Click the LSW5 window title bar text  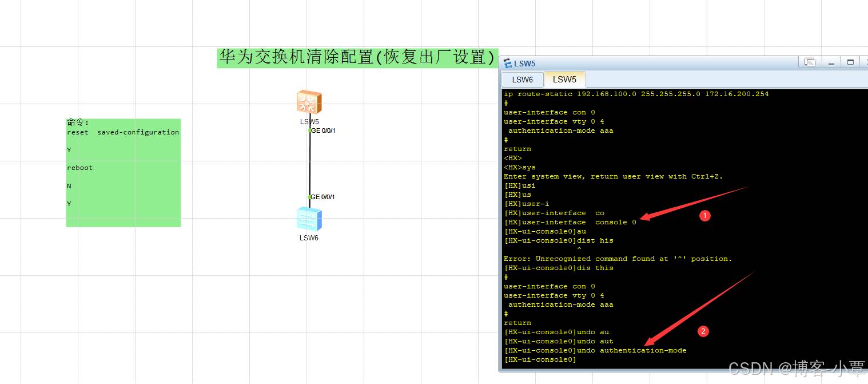pos(525,64)
